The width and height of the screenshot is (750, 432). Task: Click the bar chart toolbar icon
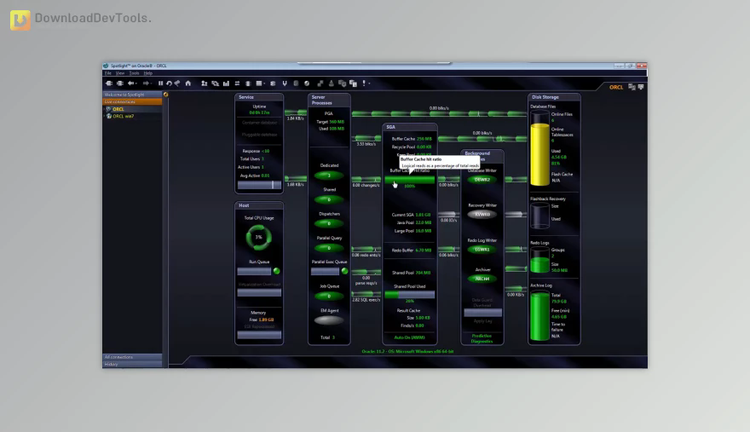coord(226,83)
